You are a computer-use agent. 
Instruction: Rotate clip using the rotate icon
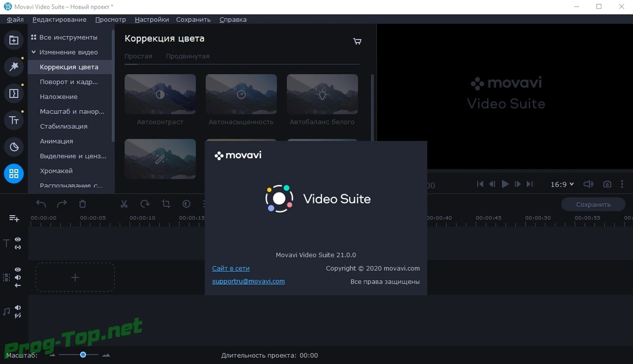(145, 204)
